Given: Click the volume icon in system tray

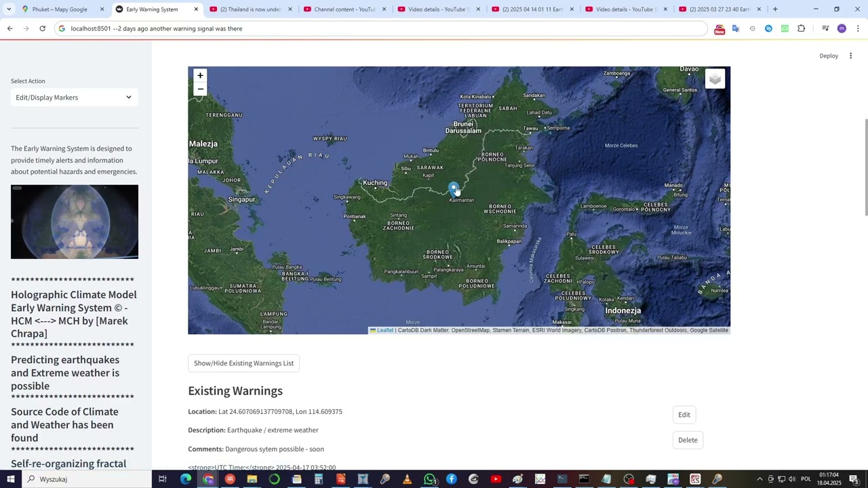Looking at the screenshot, I should 791,479.
